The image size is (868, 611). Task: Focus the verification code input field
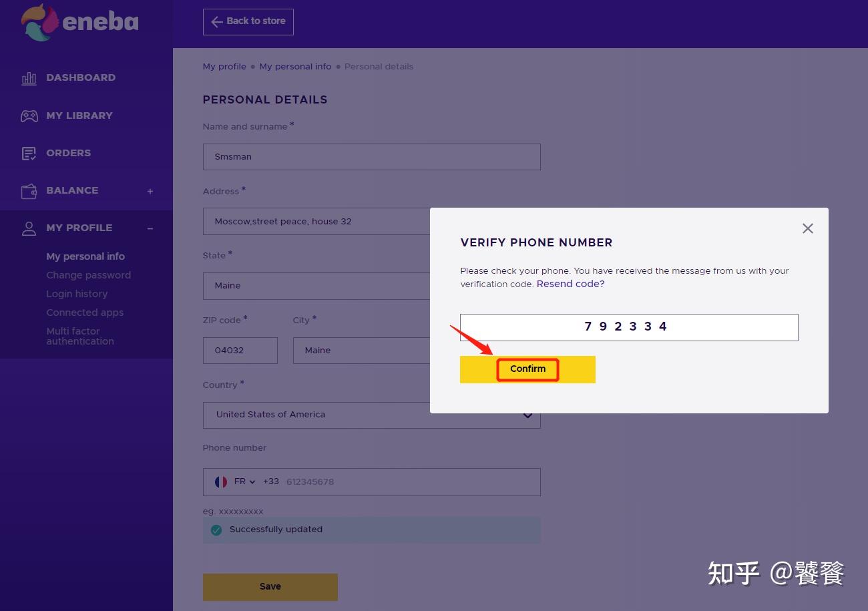(x=628, y=327)
